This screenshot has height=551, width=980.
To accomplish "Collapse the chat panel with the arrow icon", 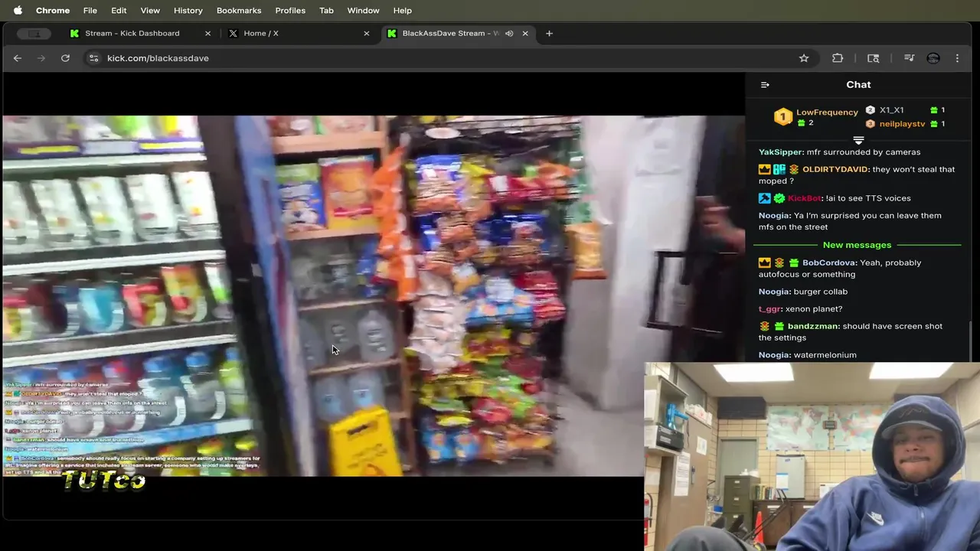I will [765, 85].
